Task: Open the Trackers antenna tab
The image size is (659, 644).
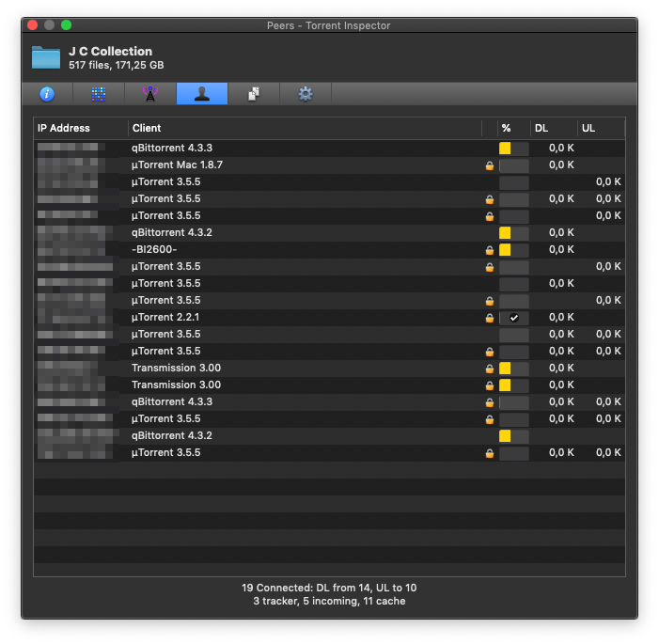Action: point(149,94)
